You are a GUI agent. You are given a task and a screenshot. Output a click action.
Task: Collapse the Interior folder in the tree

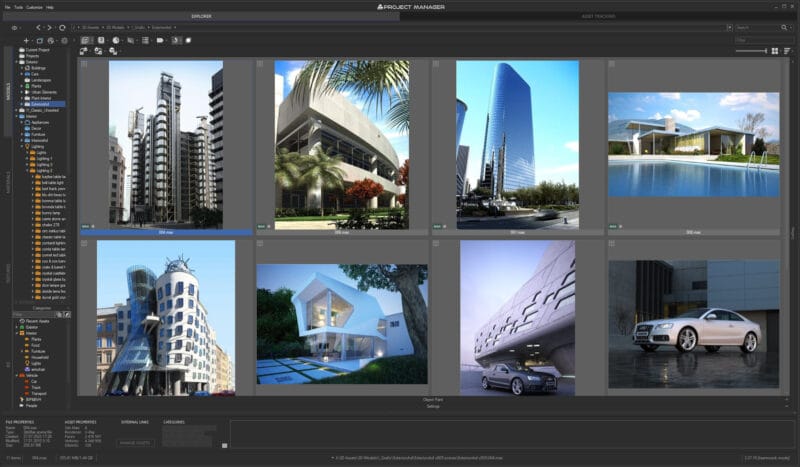(17, 116)
